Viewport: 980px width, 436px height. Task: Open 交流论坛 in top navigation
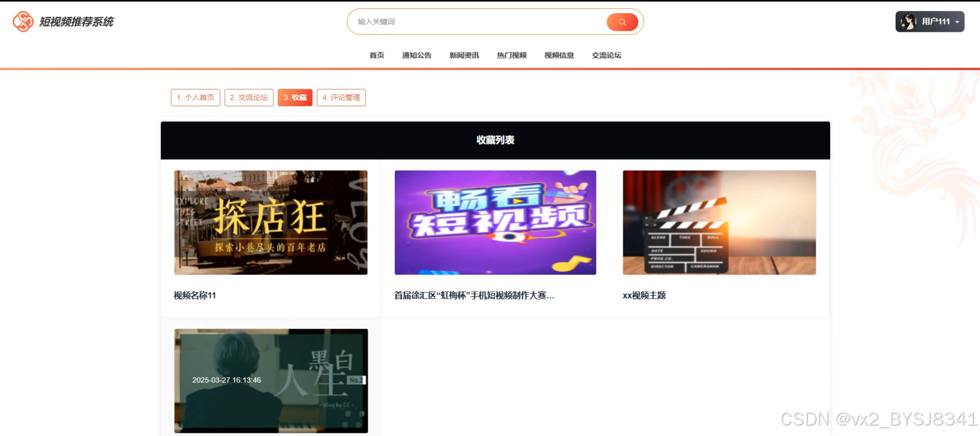607,55
